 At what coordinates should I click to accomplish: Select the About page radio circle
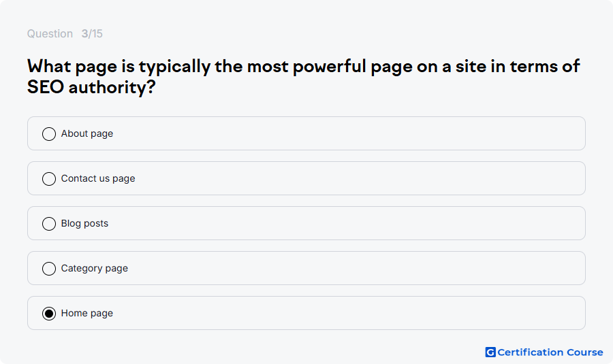click(49, 133)
